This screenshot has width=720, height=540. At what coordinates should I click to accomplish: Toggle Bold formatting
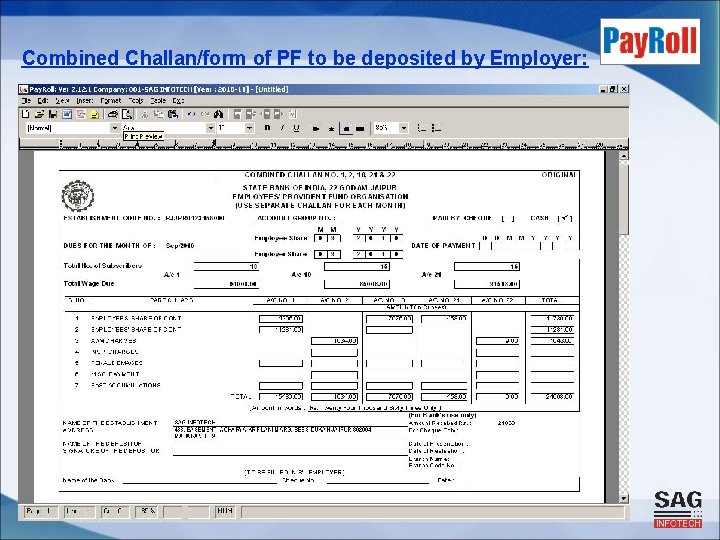pos(267,128)
